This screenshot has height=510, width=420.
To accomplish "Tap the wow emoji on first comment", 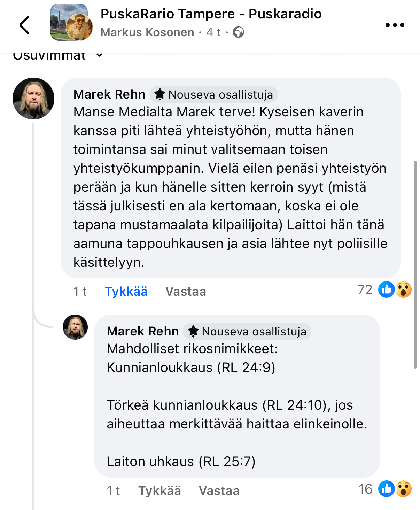I will [x=404, y=289].
